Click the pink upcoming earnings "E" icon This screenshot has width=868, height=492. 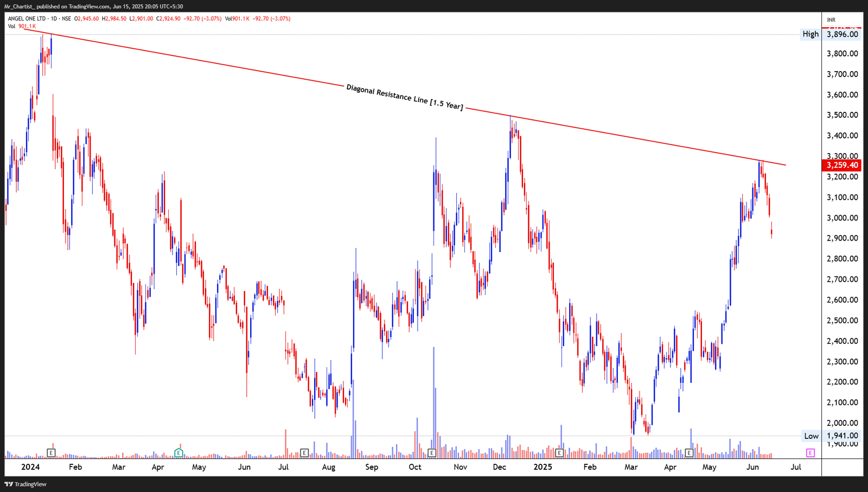811,452
